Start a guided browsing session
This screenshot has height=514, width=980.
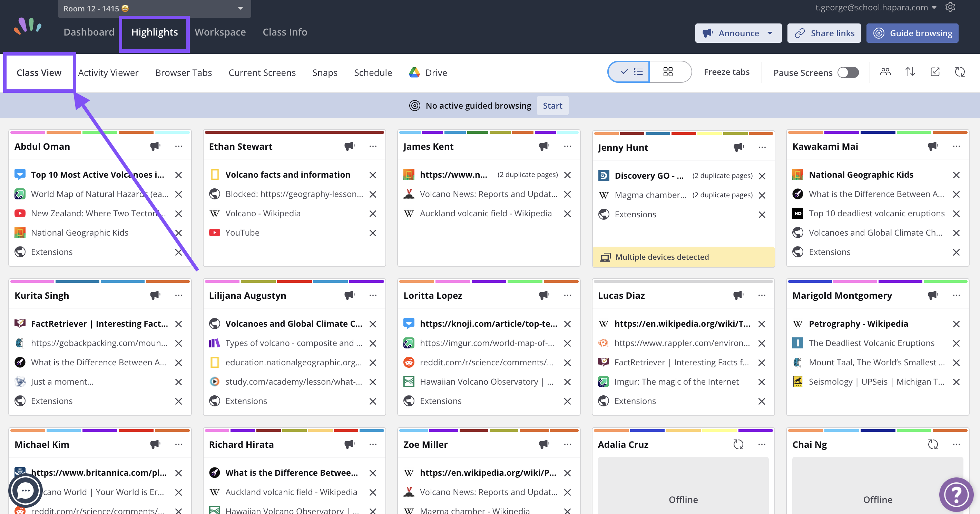click(552, 106)
